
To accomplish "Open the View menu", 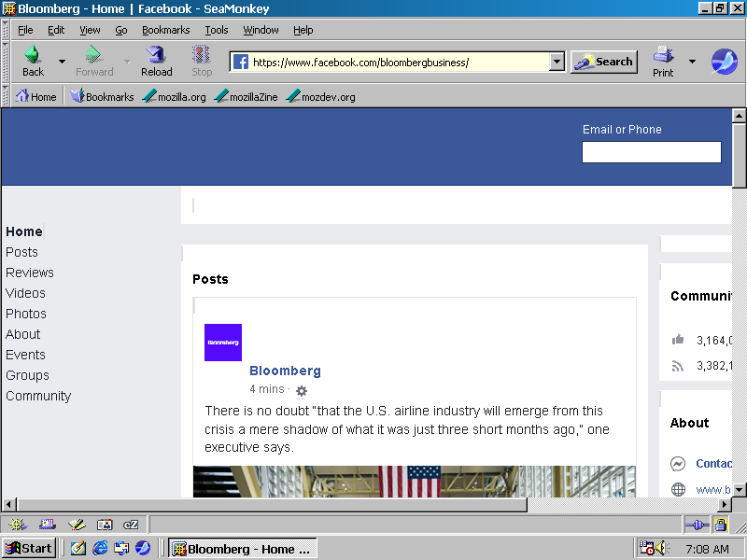I will point(90,30).
